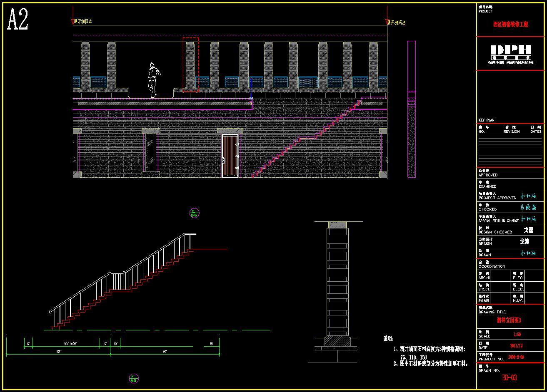Image resolution: width=547 pixels, height=392 pixels.
Task: Select the 75、110、150 stone heights text
Action: [413, 357]
